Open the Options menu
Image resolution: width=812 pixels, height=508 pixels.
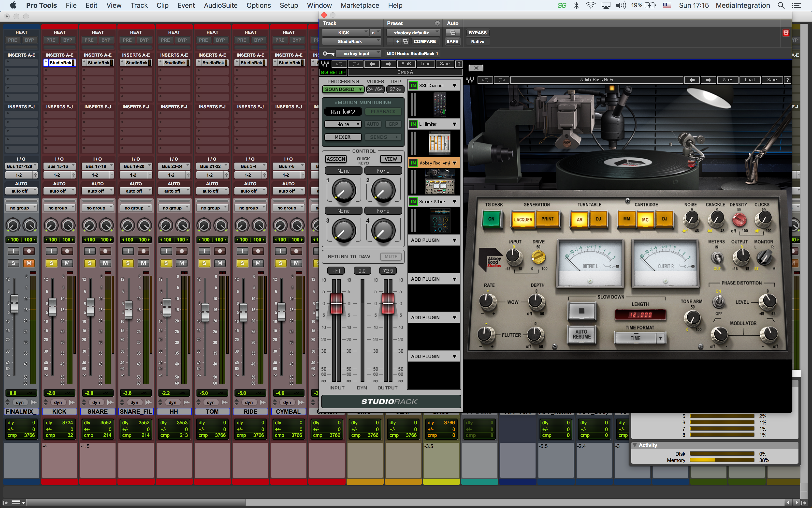(258, 5)
